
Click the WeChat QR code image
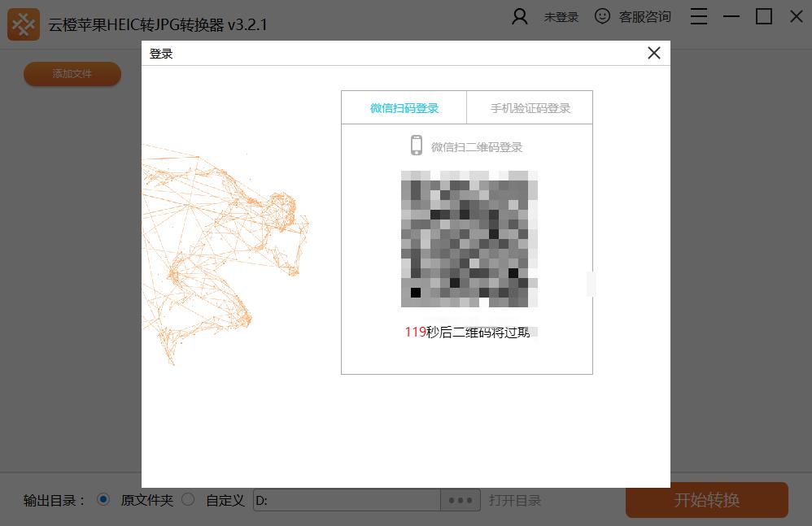(x=469, y=239)
